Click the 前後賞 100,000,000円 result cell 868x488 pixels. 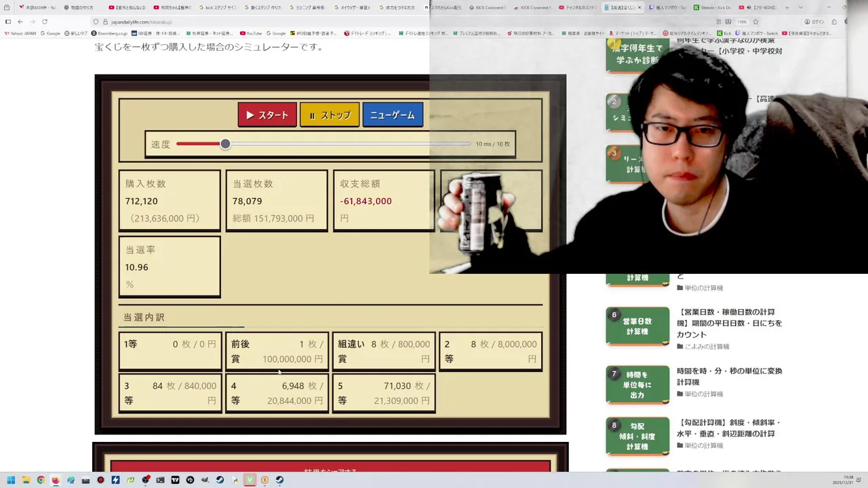(x=277, y=351)
